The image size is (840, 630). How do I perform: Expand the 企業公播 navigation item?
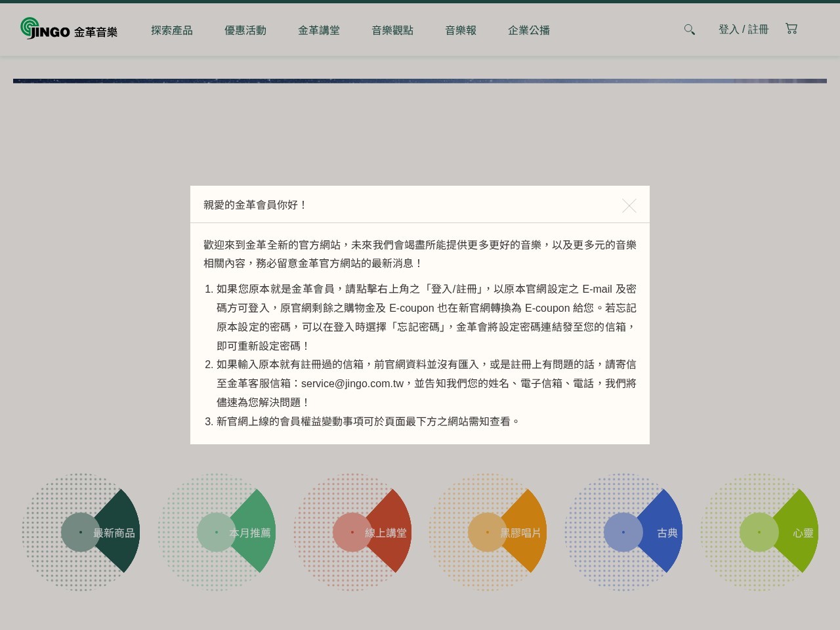point(529,30)
